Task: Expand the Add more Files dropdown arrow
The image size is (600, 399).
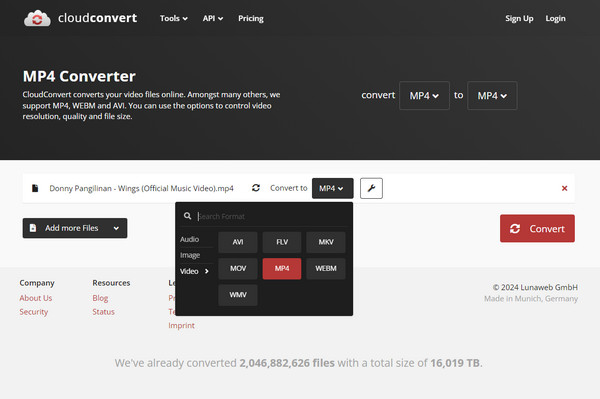Action: tap(116, 228)
